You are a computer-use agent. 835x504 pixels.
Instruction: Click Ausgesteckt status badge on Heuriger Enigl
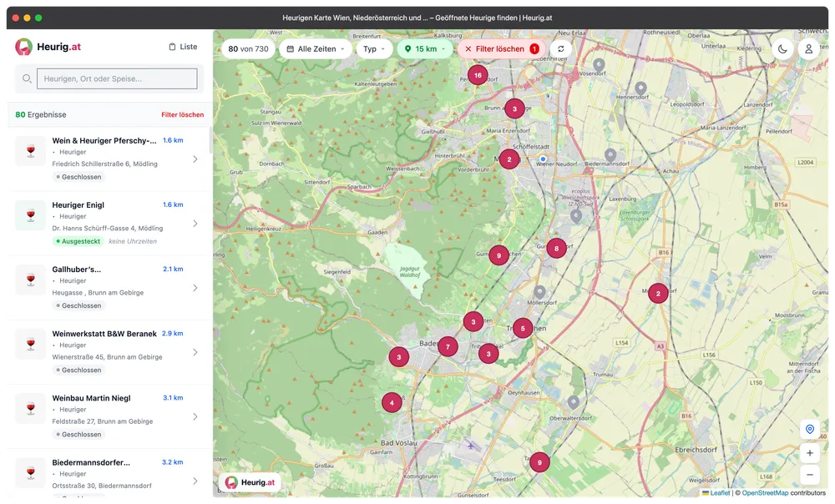pos(78,241)
